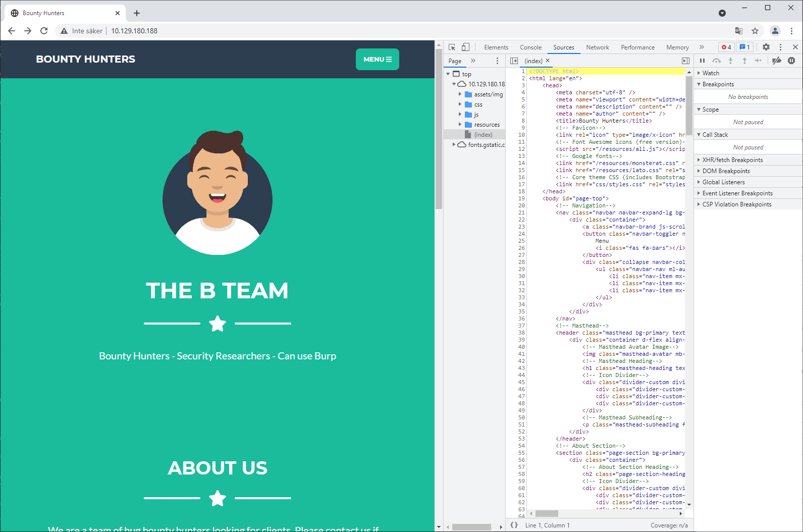This screenshot has height=532, width=803.
Task: Click the BOUNTY HUNTERS brand link
Action: pyautogui.click(x=85, y=59)
